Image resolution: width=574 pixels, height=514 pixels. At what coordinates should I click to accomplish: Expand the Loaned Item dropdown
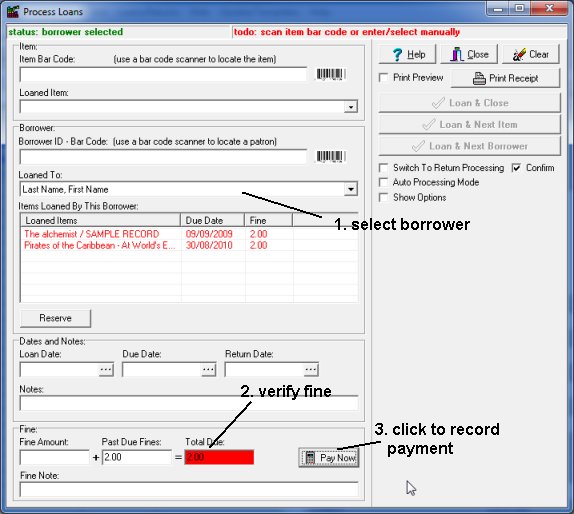point(351,107)
